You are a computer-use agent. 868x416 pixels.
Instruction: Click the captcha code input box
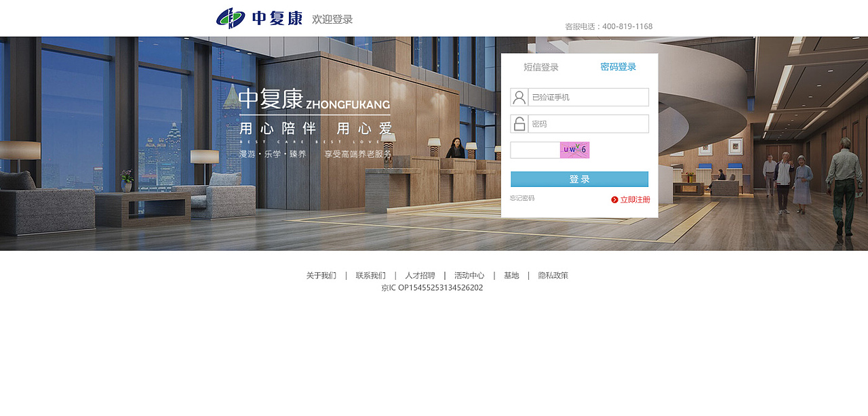[x=534, y=149]
